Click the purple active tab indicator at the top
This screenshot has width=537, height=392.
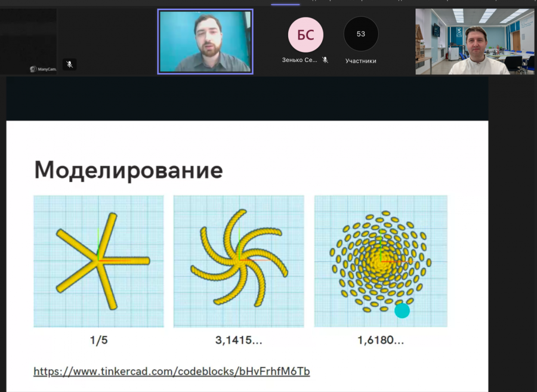click(x=285, y=4)
